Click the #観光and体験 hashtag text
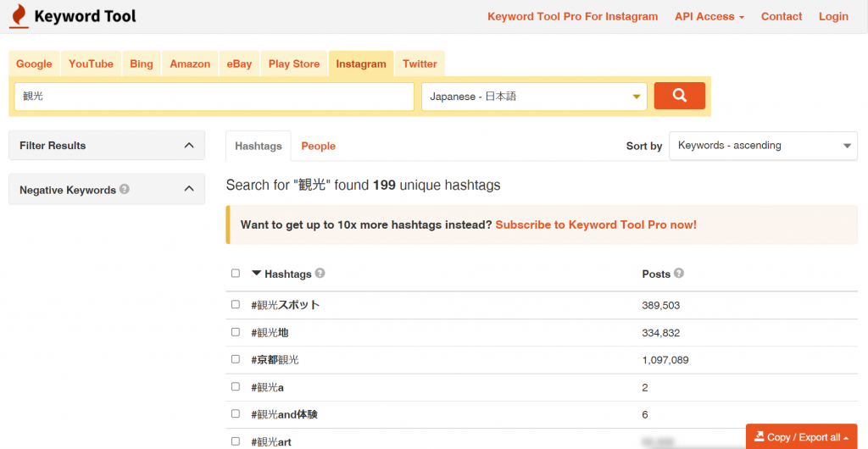868x449 pixels. (284, 414)
